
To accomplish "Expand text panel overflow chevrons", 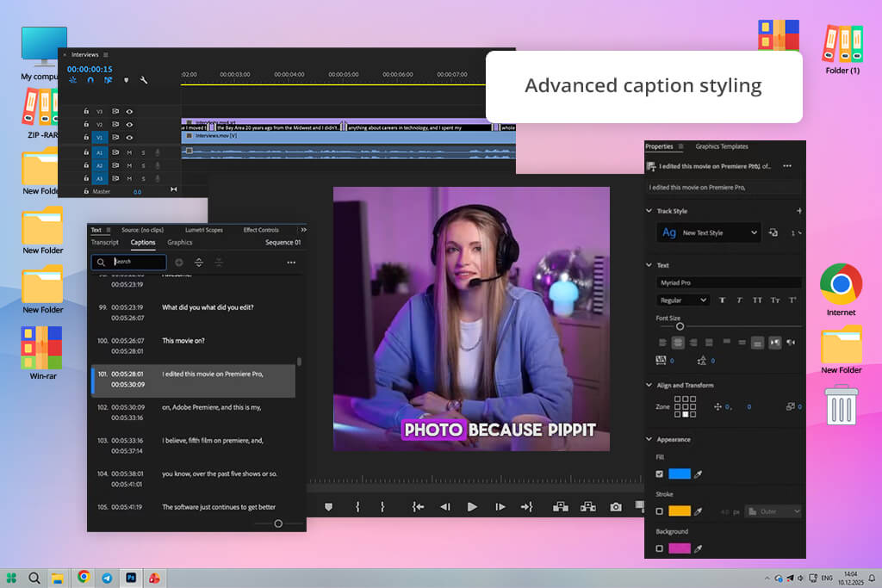I will 303,229.
